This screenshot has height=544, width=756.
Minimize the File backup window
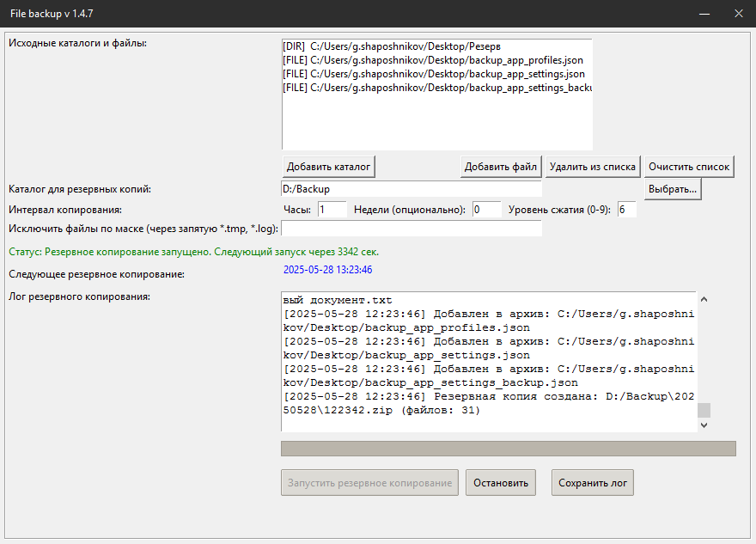pos(704,14)
